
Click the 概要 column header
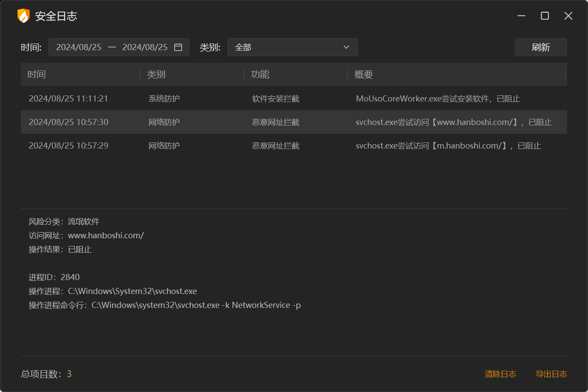point(457,74)
